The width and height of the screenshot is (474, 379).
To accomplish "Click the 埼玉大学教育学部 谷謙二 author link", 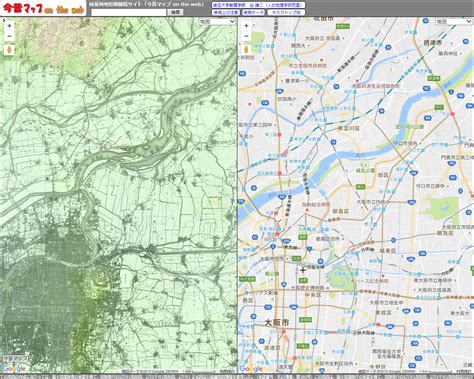I will [x=258, y=5].
